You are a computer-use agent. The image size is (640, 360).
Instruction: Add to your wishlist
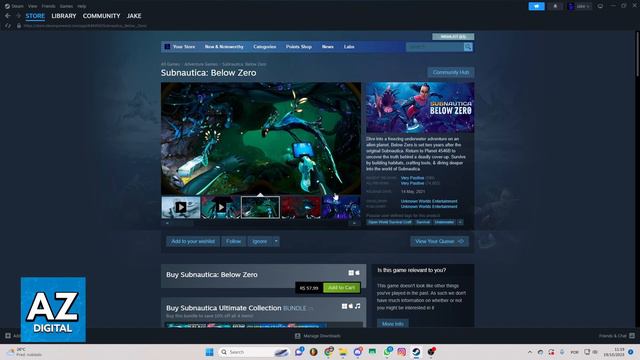[193, 241]
